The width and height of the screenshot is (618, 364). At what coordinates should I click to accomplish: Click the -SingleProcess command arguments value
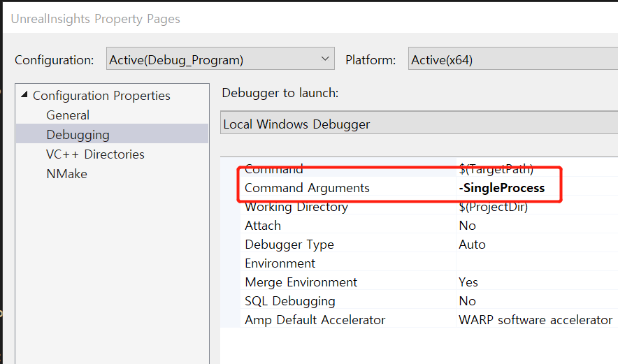[501, 188]
